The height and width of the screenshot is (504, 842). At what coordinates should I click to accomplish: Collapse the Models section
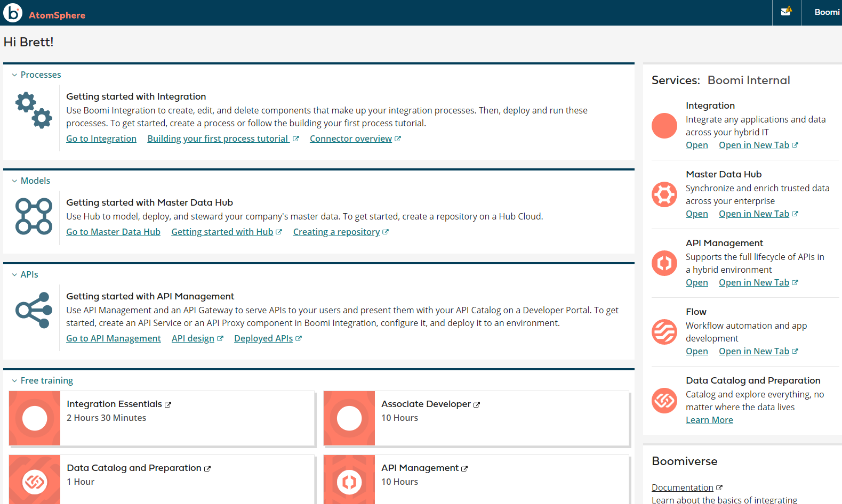click(14, 181)
